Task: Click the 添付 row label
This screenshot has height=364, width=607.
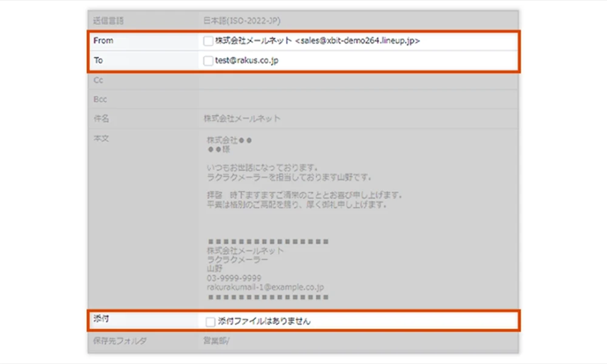Action: pyautogui.click(x=101, y=318)
